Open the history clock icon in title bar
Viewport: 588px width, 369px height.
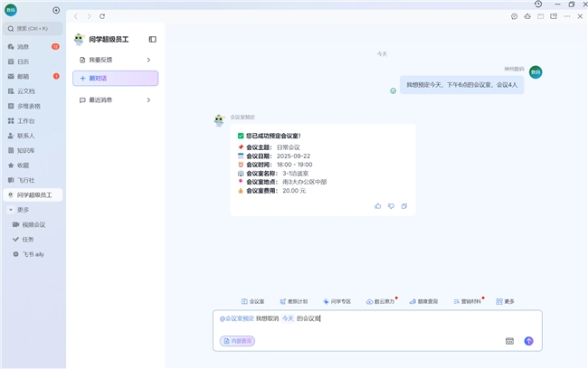coord(538,5)
